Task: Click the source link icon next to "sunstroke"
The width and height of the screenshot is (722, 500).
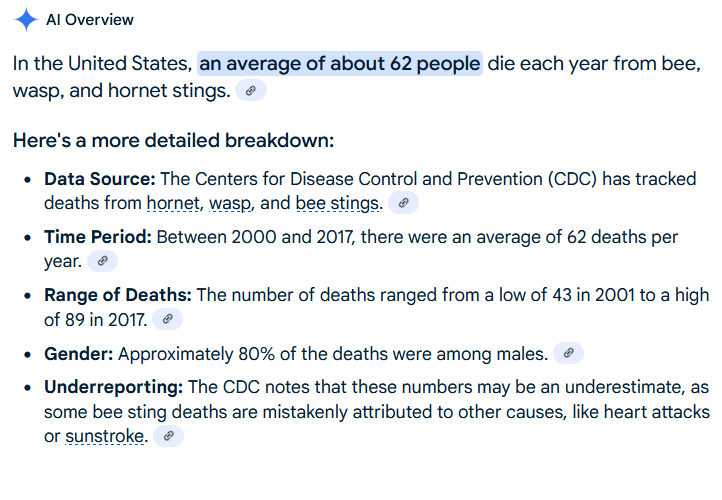Action: (x=169, y=436)
